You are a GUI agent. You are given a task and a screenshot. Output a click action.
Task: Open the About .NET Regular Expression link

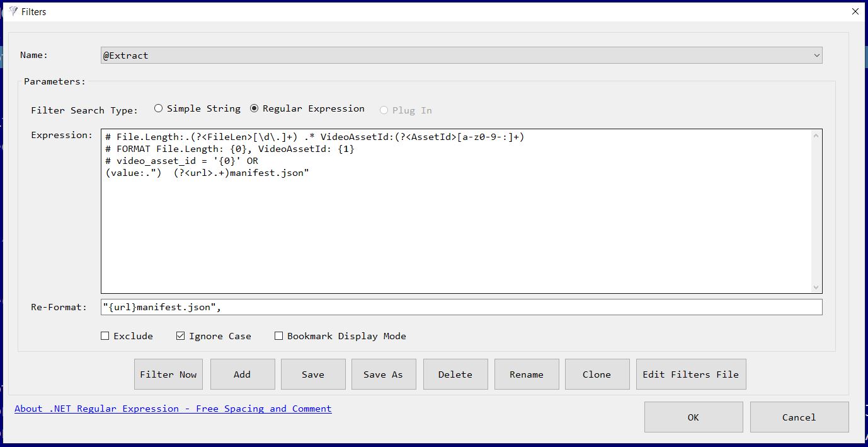[173, 409]
